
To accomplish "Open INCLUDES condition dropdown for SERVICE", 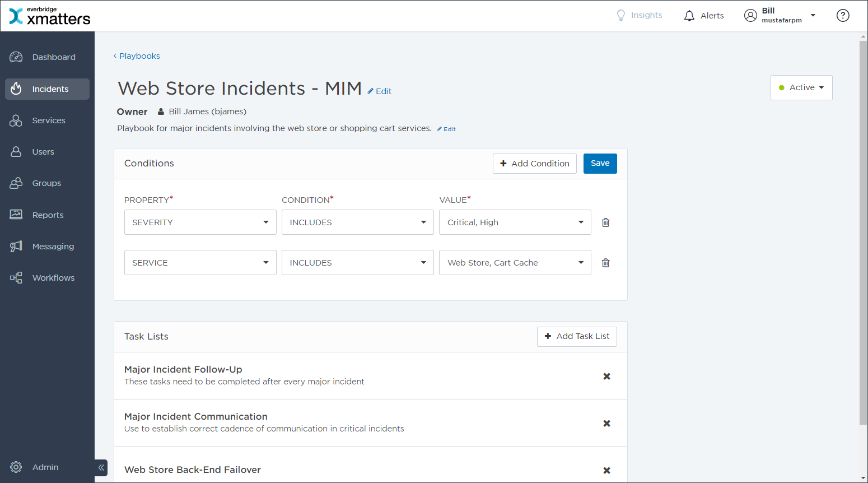I will (358, 263).
